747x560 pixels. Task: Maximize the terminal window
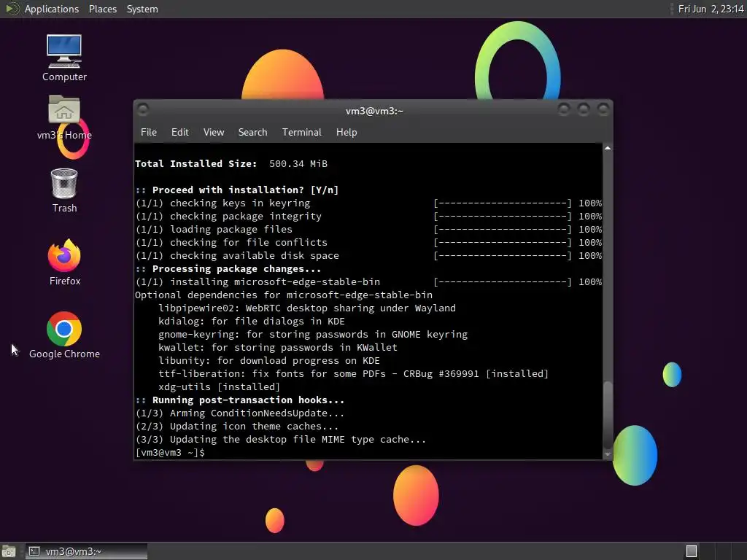point(584,110)
